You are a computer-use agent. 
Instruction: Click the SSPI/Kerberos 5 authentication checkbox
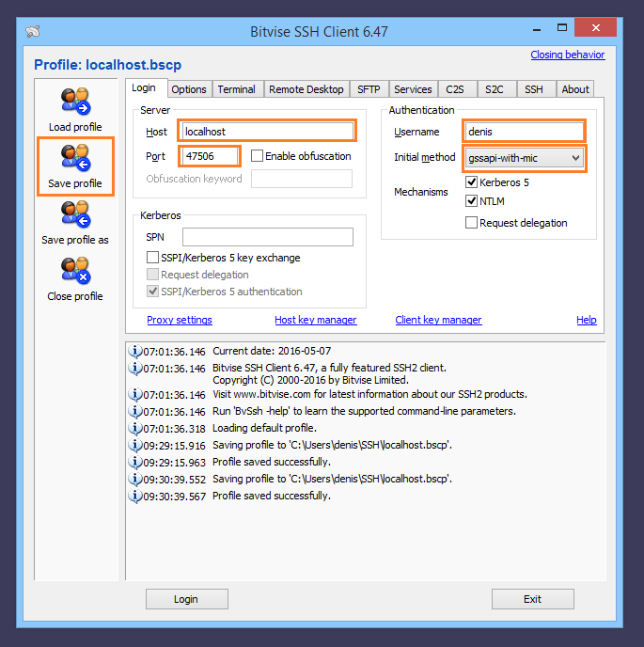click(152, 292)
